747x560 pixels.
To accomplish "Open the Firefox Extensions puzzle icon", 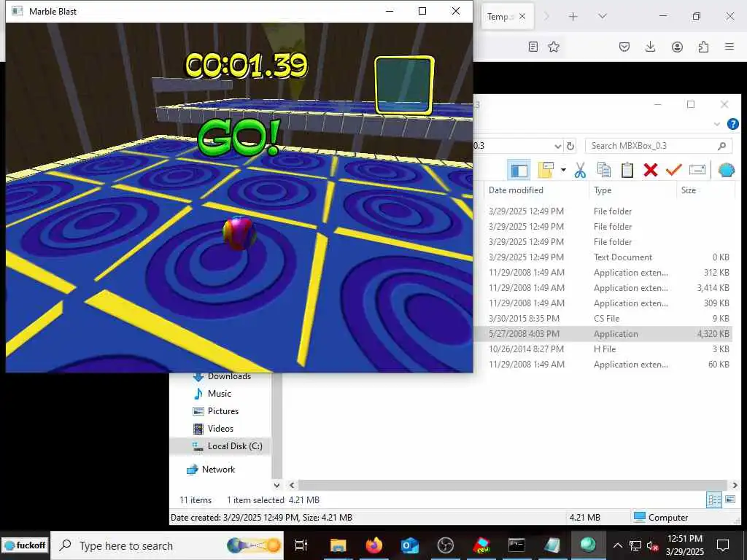I will coord(703,47).
